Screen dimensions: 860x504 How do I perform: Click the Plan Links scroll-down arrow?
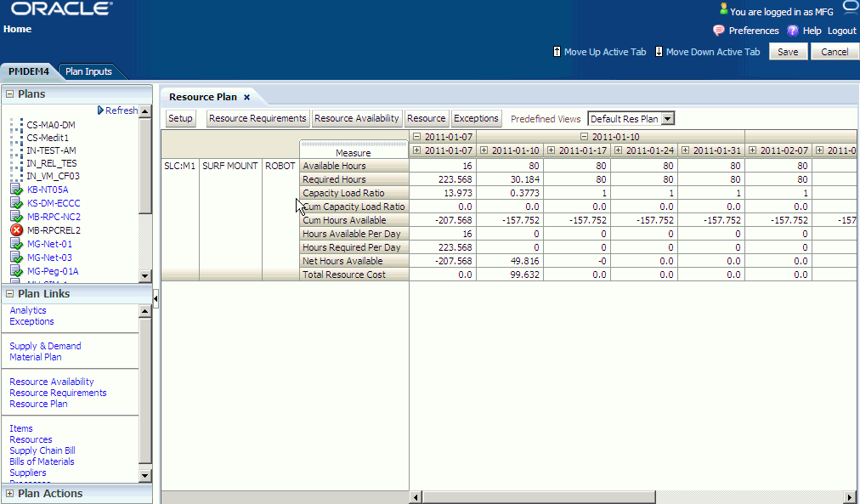coord(144,475)
